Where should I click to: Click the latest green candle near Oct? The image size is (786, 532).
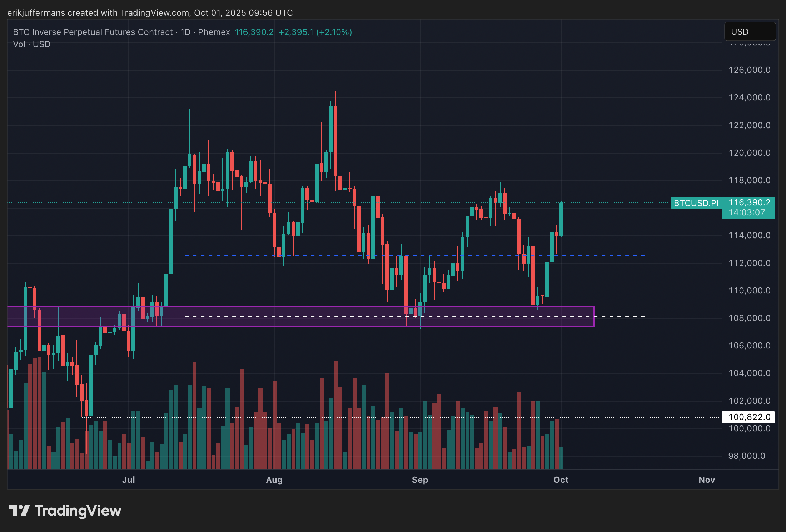pos(561,220)
